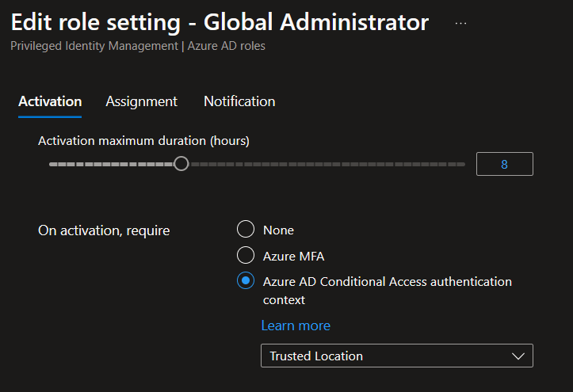Screen dimensions: 573x392
Task: Click the 'Activation maximum duration (hours)' label
Action: (143, 141)
